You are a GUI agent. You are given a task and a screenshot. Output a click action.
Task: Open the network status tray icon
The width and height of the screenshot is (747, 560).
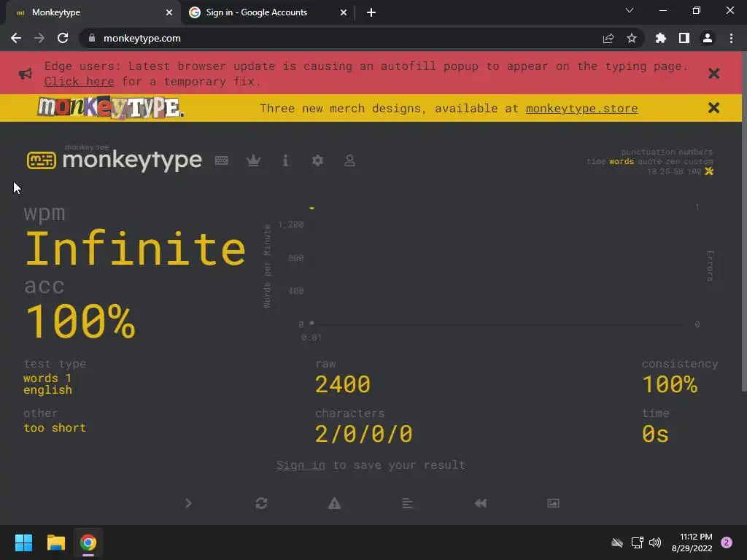tap(637, 542)
